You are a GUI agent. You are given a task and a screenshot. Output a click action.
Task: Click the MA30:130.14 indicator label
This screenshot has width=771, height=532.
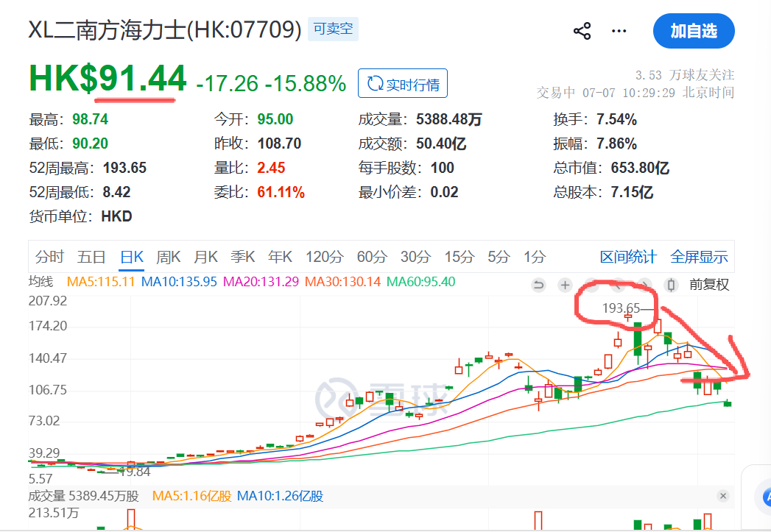pos(342,282)
